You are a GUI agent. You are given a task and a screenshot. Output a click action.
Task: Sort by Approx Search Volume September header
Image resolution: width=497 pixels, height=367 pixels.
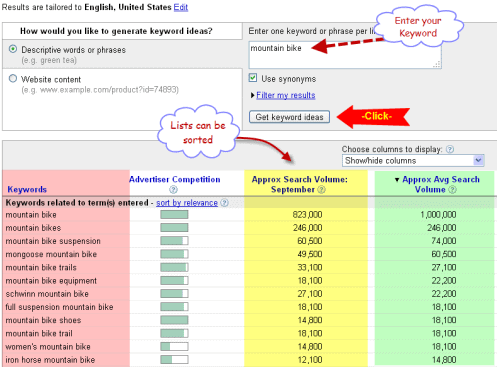click(299, 184)
